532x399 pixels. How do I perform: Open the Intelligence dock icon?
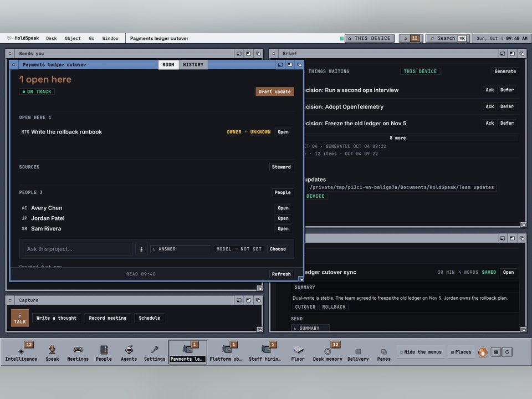pyautogui.click(x=21, y=352)
